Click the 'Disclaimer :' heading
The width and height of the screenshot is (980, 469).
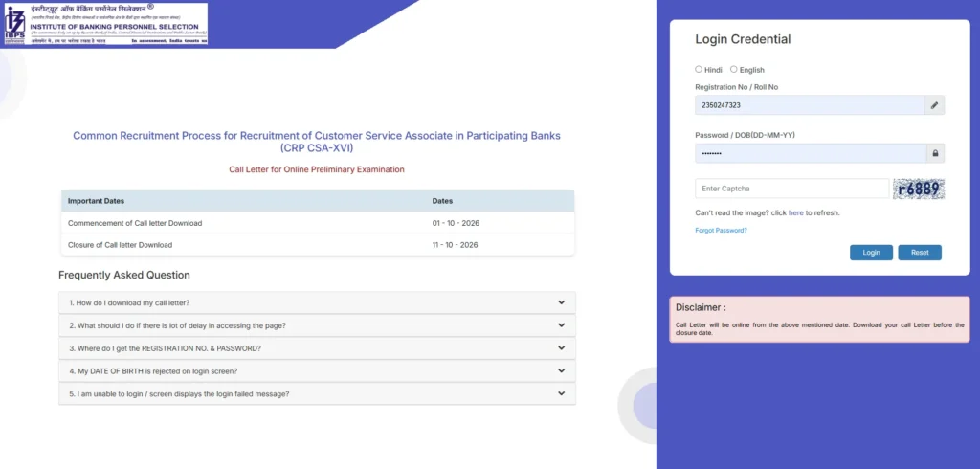tap(701, 307)
